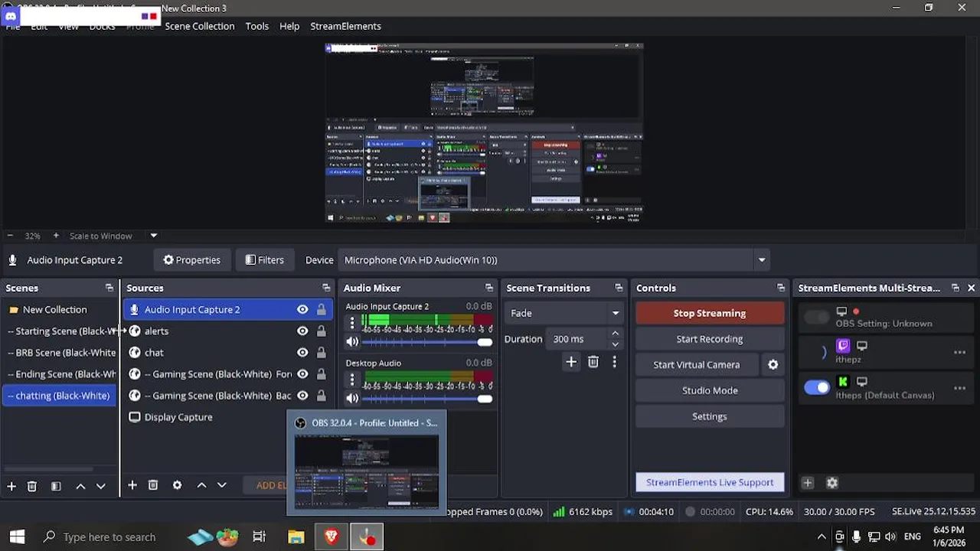Screen dimensions: 980x551
Task: Open more options for itheps Kick output
Action: (x=959, y=388)
